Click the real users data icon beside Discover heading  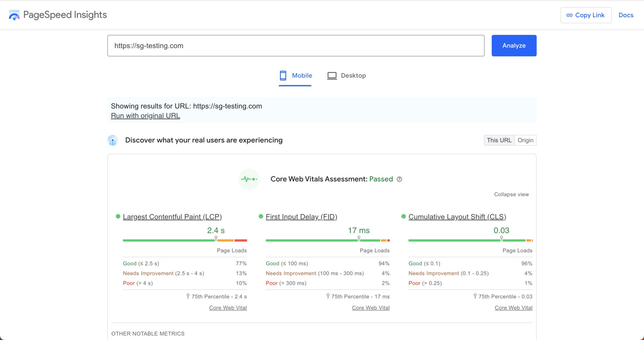point(113,140)
